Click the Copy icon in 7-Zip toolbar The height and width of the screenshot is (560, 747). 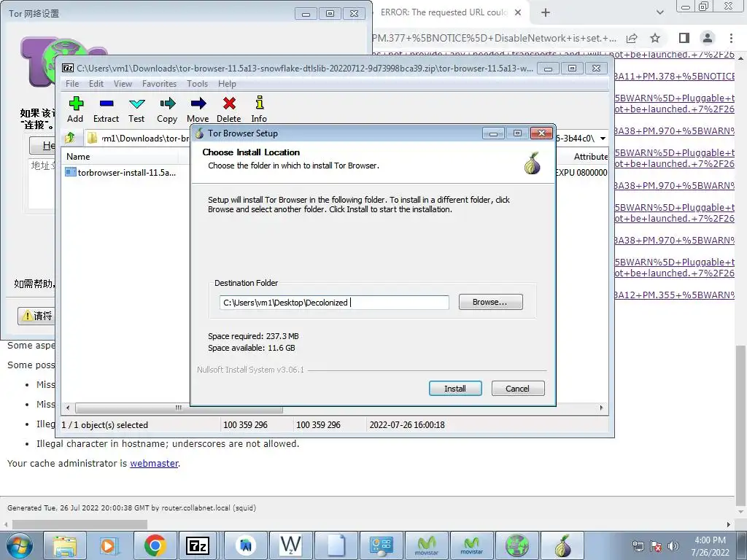click(x=167, y=104)
